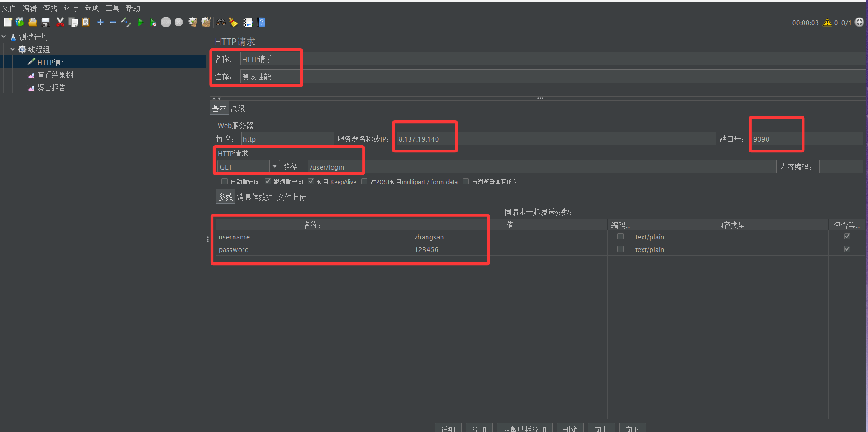Uncheck 跟随重定向 checkbox

coord(268,181)
